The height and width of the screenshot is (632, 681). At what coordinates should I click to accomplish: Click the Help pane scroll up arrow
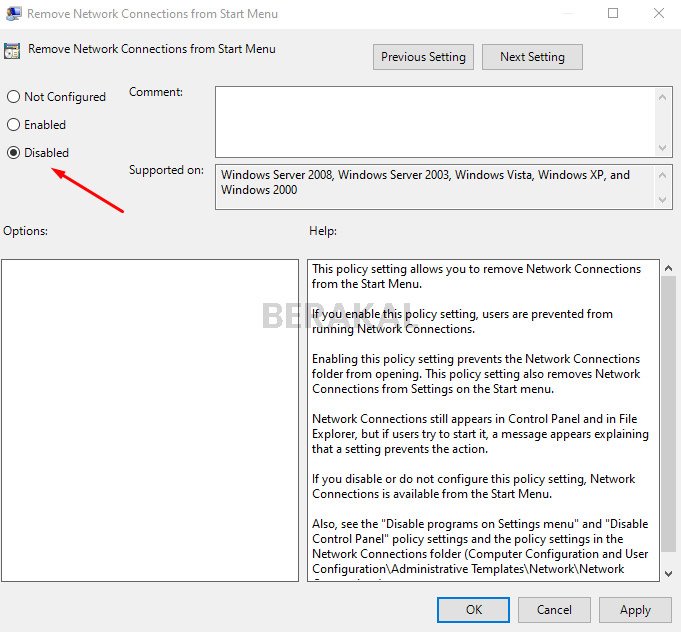[669, 268]
